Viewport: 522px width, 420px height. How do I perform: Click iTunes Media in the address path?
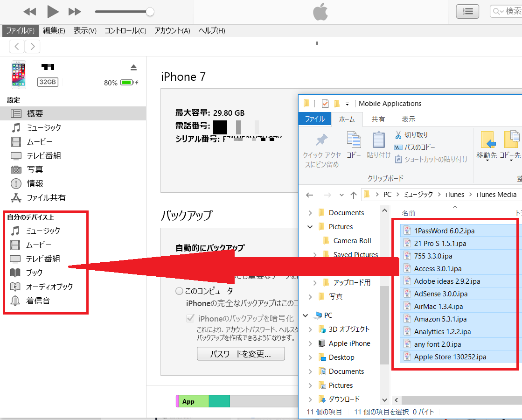pyautogui.click(x=496, y=195)
